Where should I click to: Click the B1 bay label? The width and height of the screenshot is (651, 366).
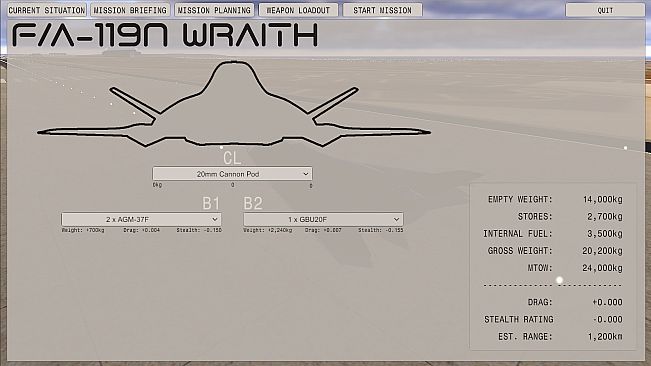(211, 203)
